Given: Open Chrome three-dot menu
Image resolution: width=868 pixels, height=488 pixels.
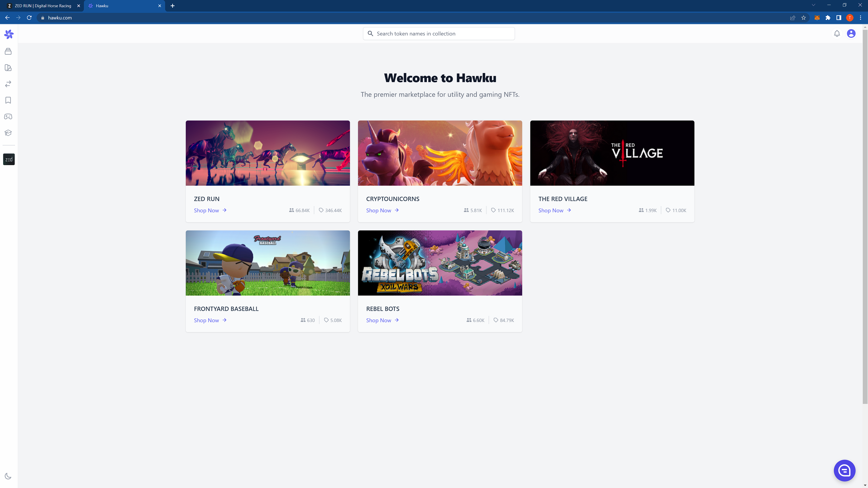Looking at the screenshot, I should tap(861, 18).
